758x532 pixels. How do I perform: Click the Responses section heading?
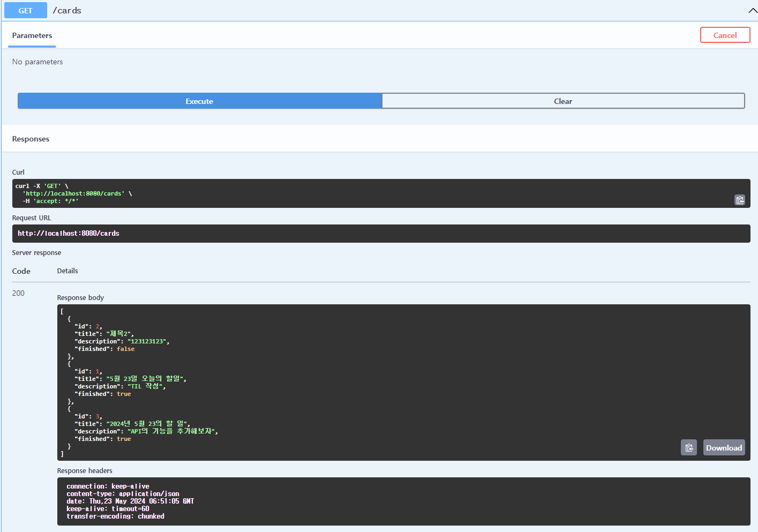(x=31, y=139)
